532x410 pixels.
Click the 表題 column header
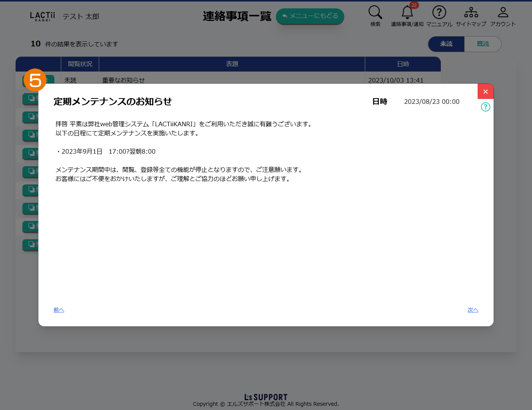[232, 64]
